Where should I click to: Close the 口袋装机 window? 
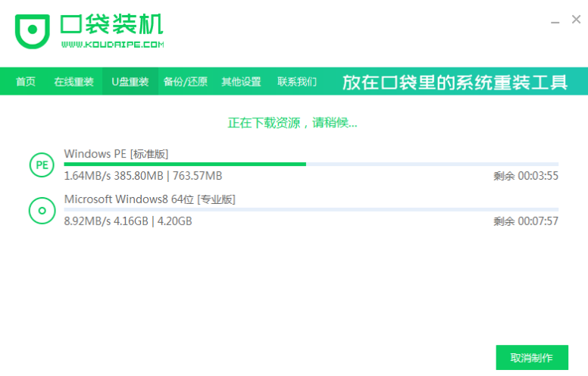coord(575,20)
